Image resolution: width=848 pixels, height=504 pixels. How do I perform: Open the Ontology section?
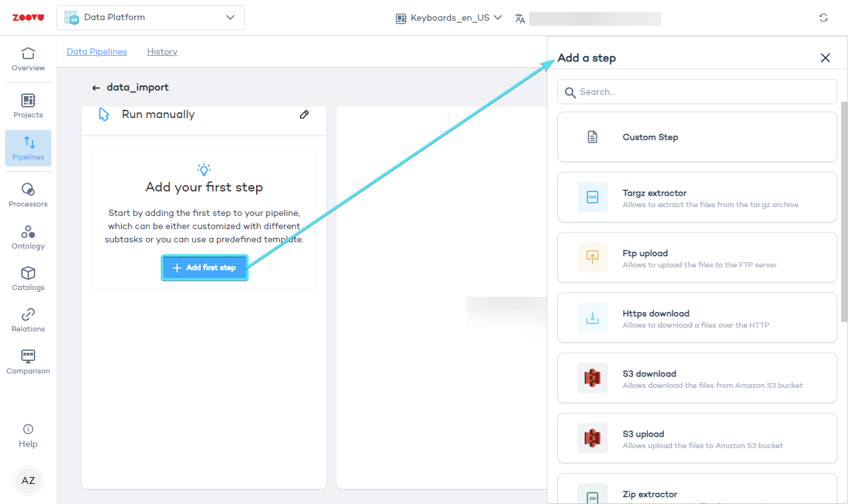[28, 237]
